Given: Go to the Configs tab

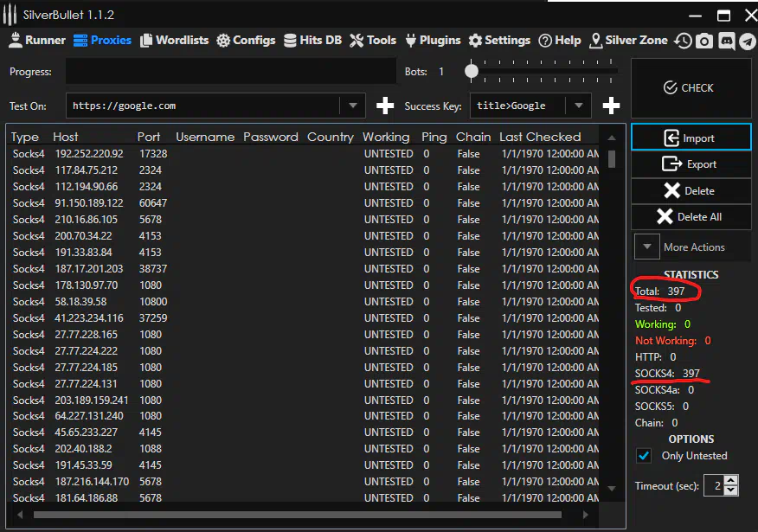Looking at the screenshot, I should pos(246,40).
